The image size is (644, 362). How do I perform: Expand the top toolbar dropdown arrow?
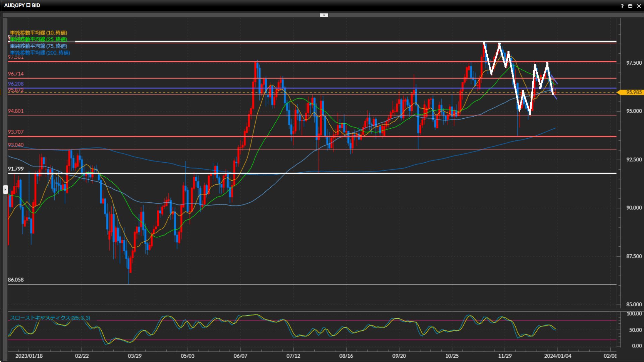pos(324,15)
